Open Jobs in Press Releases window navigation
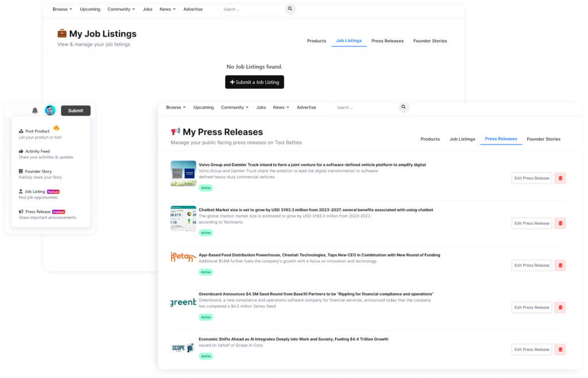 261,107
